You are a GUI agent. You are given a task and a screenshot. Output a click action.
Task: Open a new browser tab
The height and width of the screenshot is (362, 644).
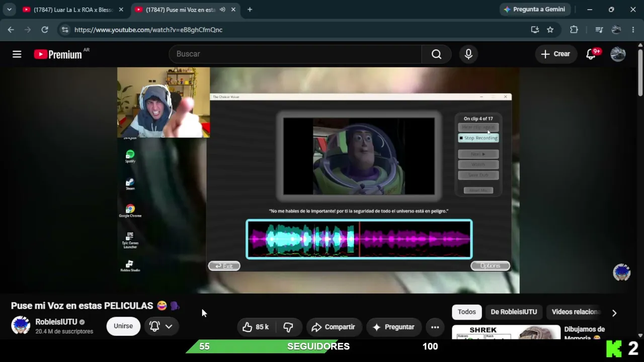click(250, 10)
